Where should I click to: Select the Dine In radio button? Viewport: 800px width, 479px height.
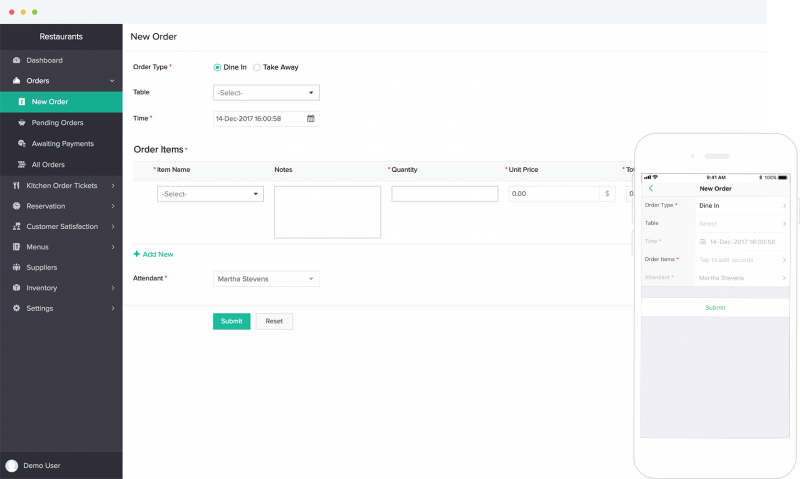pyautogui.click(x=218, y=67)
